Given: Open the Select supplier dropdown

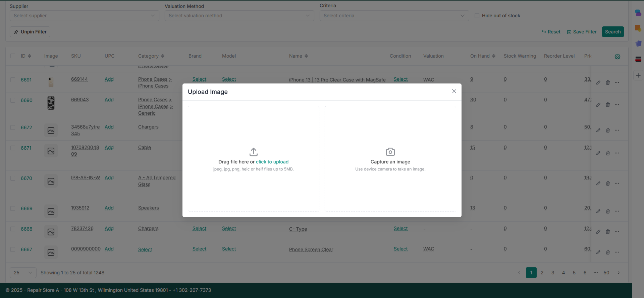Looking at the screenshot, I should pos(84,16).
